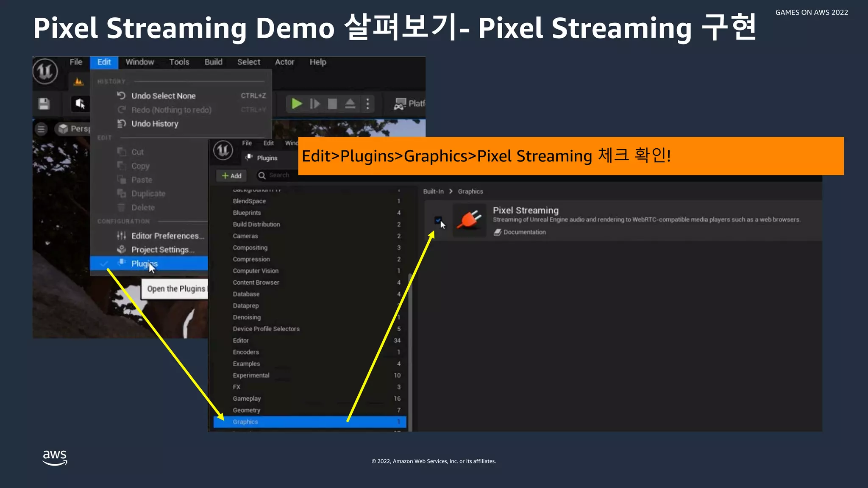Open the Perspective view mode dropdown
Viewport: 868px width, 488px height.
pyautogui.click(x=74, y=129)
